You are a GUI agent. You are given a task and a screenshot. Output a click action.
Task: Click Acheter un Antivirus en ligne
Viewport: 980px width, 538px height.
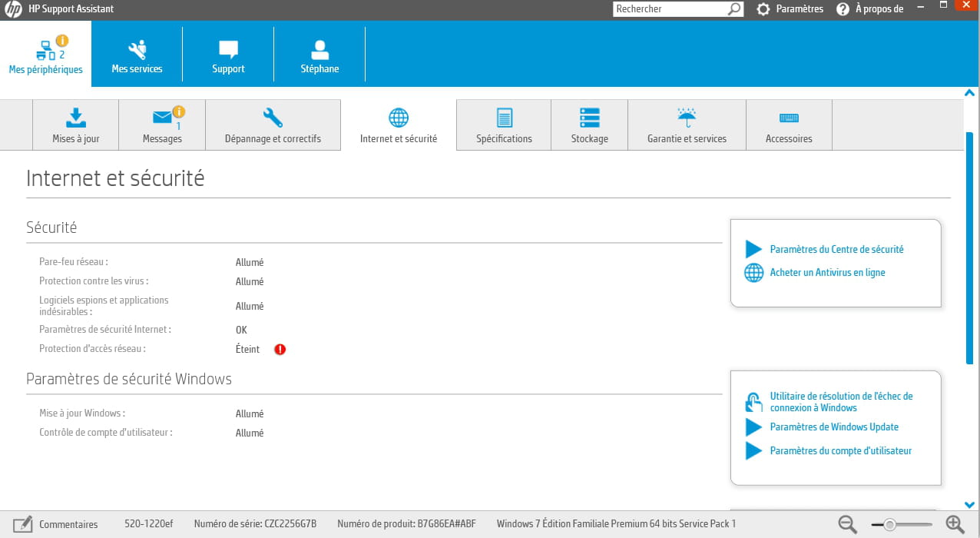(827, 272)
